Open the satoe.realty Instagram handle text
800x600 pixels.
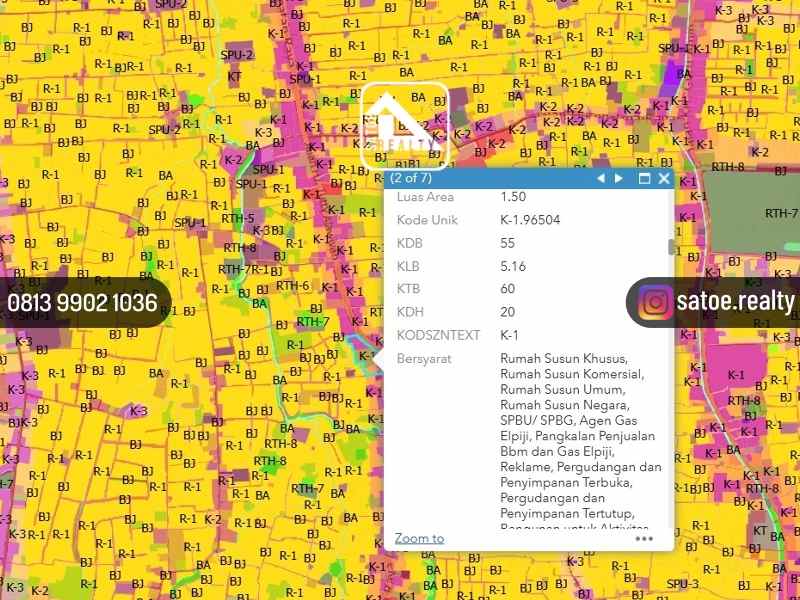click(734, 302)
